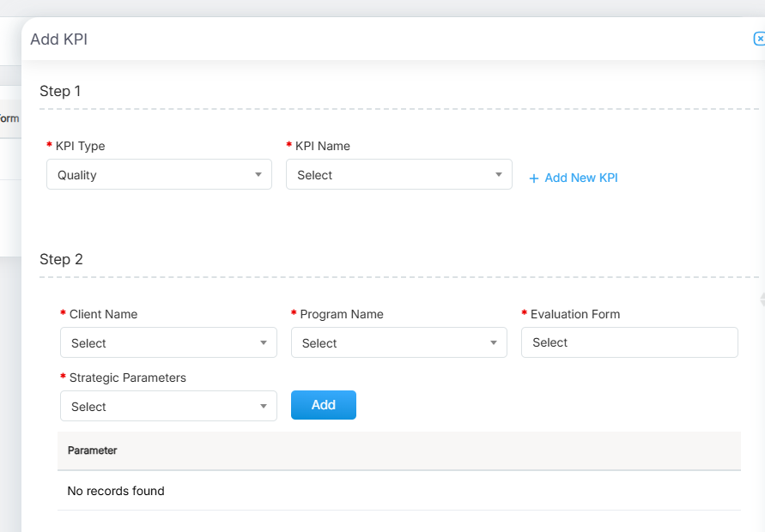Open the Program Name dropdown
The width and height of the screenshot is (765, 532).
tap(398, 343)
